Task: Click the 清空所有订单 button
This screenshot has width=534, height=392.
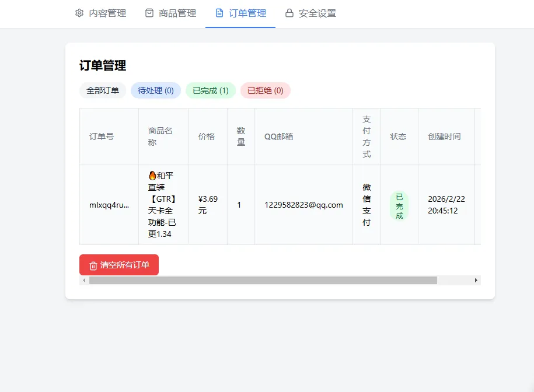Action: [118, 265]
